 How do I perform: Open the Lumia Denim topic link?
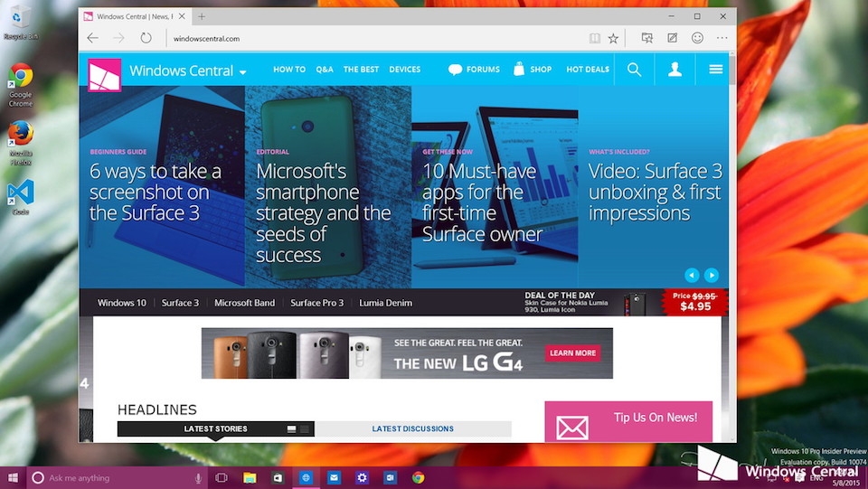(x=385, y=303)
